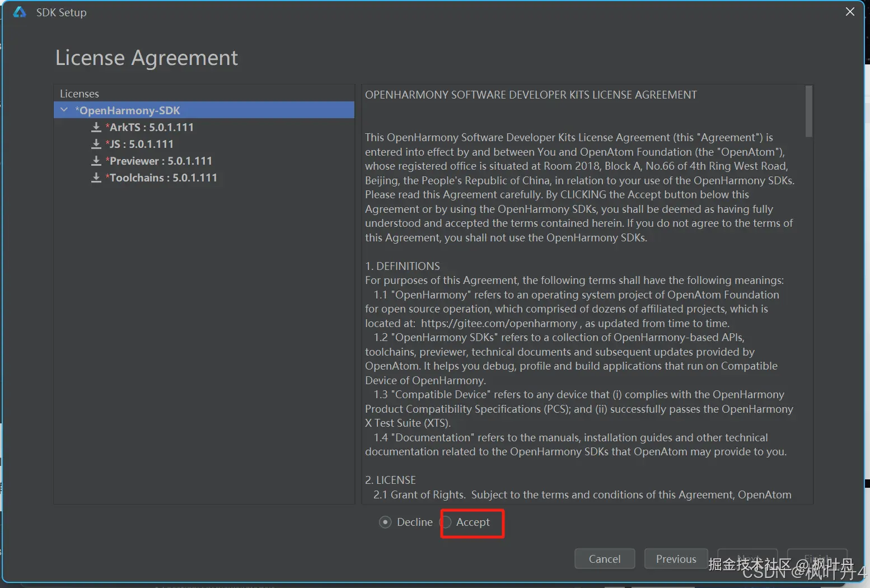Select the OpenHarmony-SDK license row
The width and height of the screenshot is (870, 588).
pyautogui.click(x=204, y=110)
